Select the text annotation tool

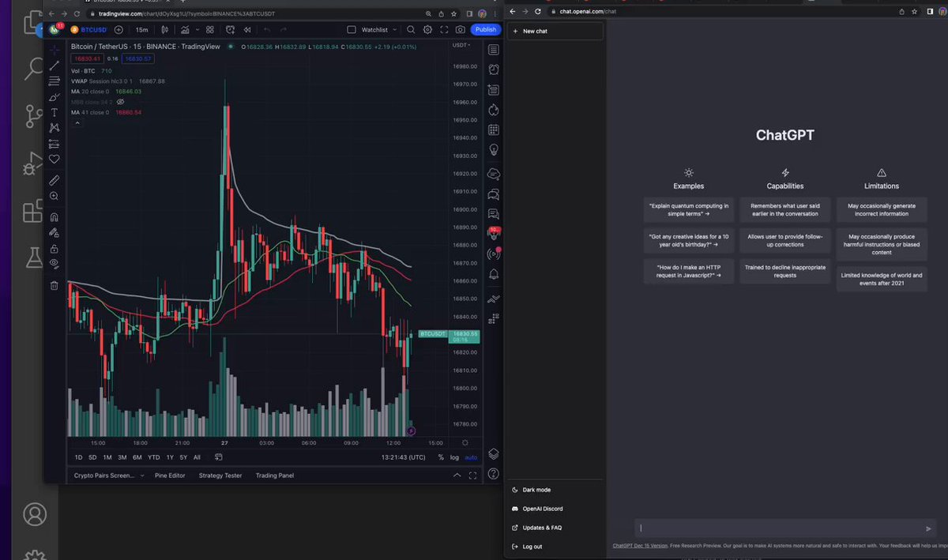[x=55, y=112]
